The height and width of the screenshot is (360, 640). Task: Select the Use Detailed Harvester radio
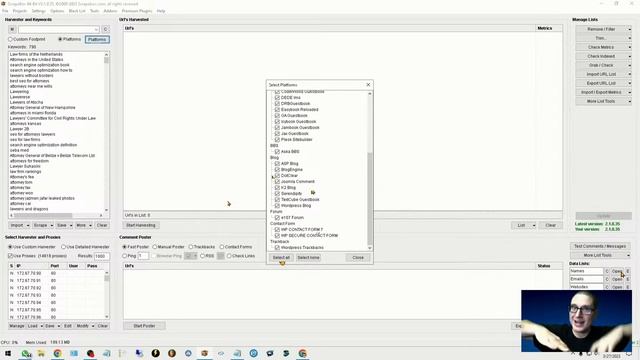point(63,247)
